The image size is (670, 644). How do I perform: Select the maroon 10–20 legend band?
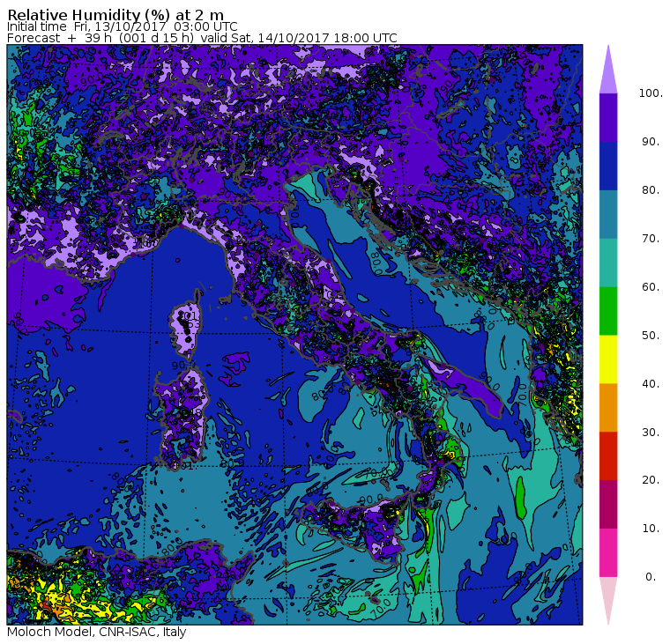608,505
